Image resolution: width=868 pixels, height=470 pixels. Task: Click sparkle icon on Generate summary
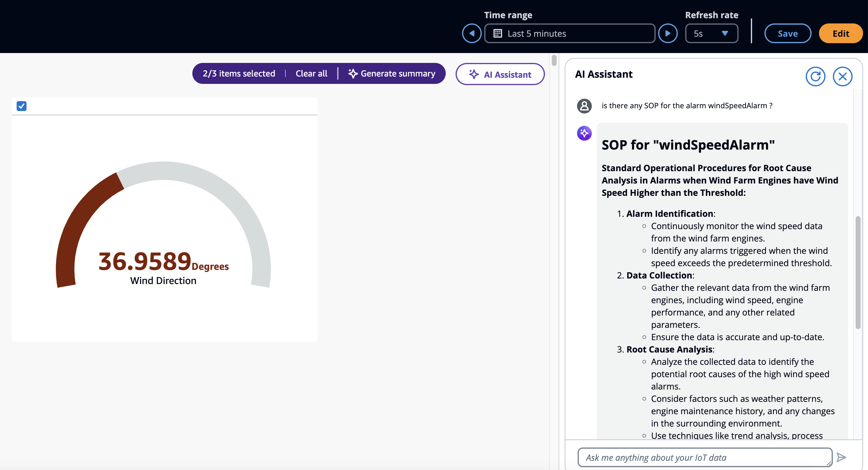click(x=353, y=73)
